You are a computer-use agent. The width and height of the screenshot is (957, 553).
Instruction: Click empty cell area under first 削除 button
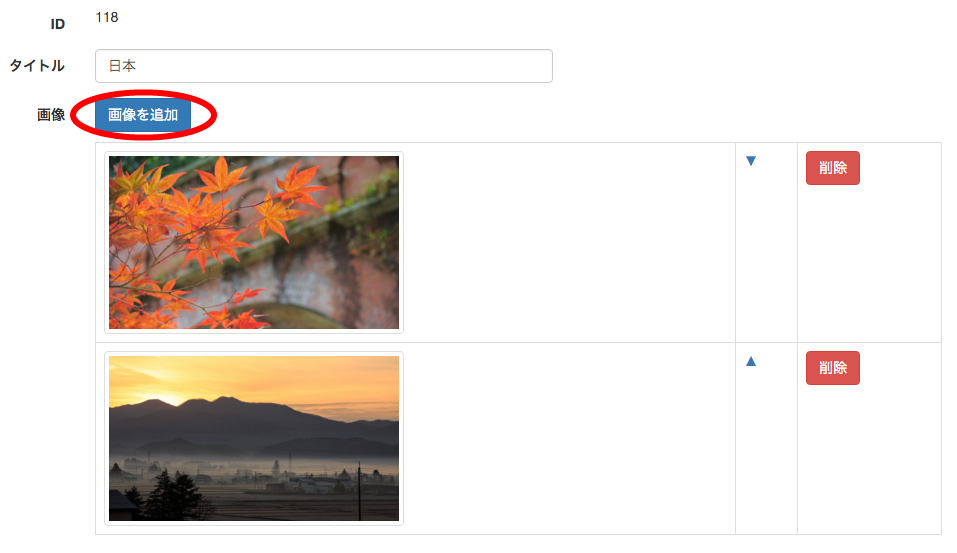point(869,262)
